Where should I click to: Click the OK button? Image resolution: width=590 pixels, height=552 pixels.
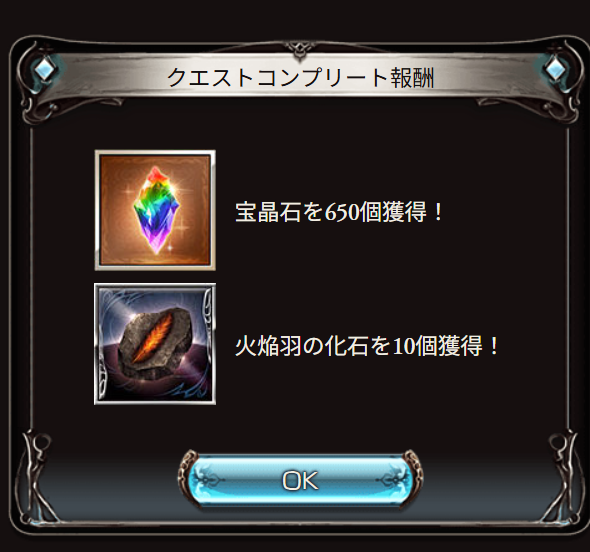point(300,480)
